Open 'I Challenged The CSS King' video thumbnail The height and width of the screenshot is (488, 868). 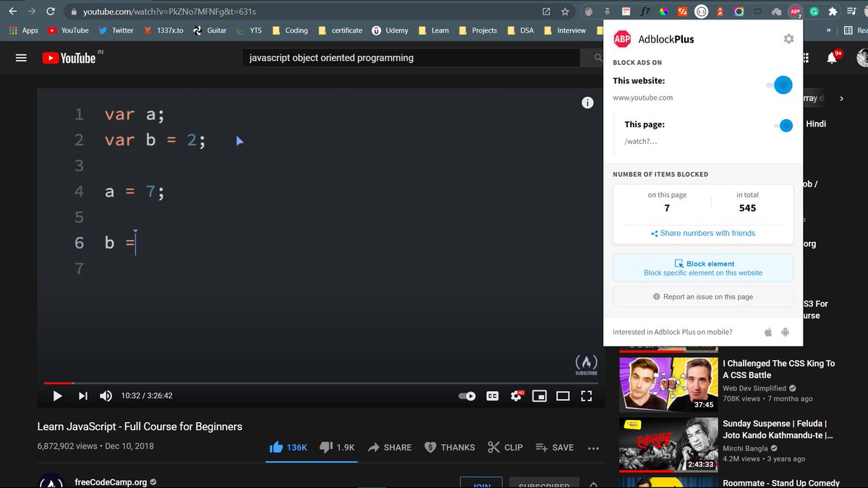pos(668,384)
